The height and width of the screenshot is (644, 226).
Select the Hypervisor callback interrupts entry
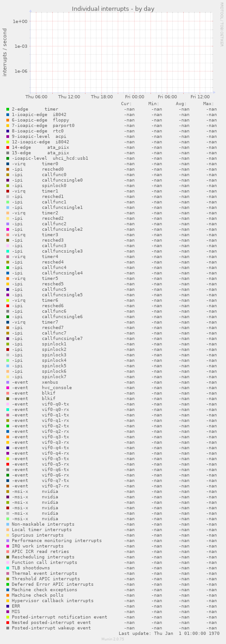(x=53, y=601)
